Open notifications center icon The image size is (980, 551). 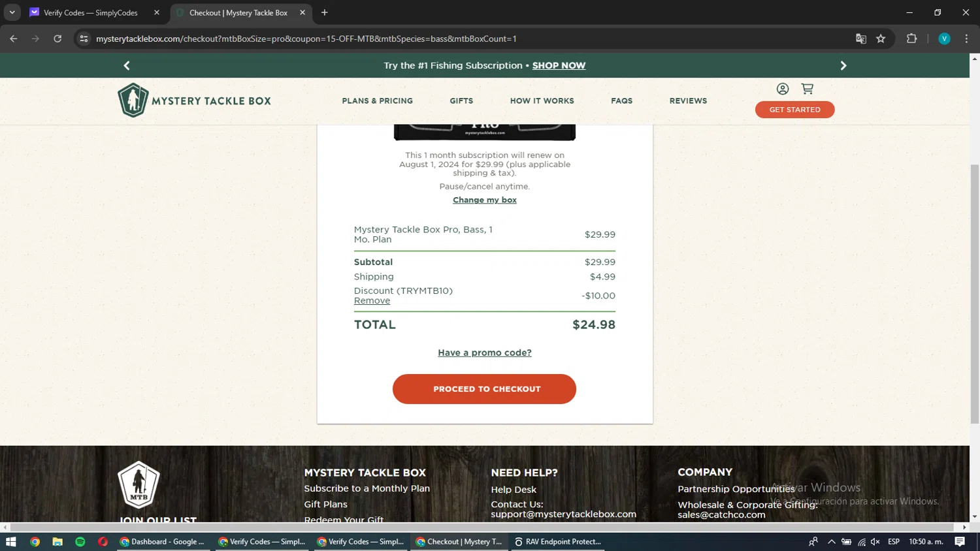tap(960, 542)
